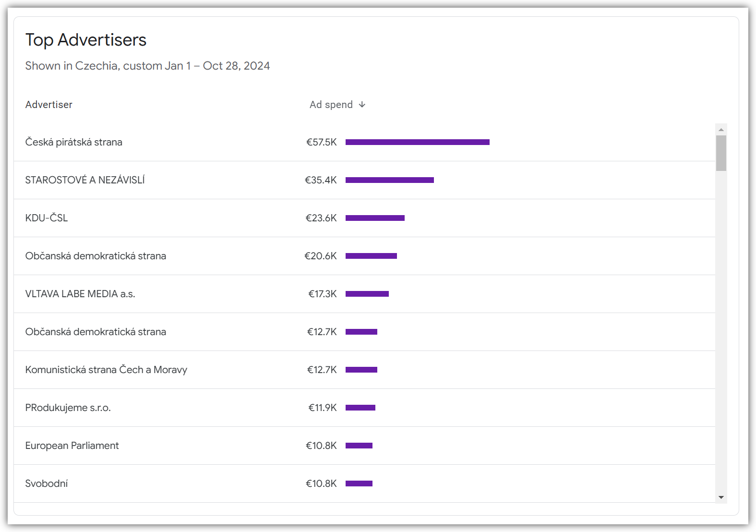Click the €17.3K spend value
The height and width of the screenshot is (532, 756).
point(323,294)
